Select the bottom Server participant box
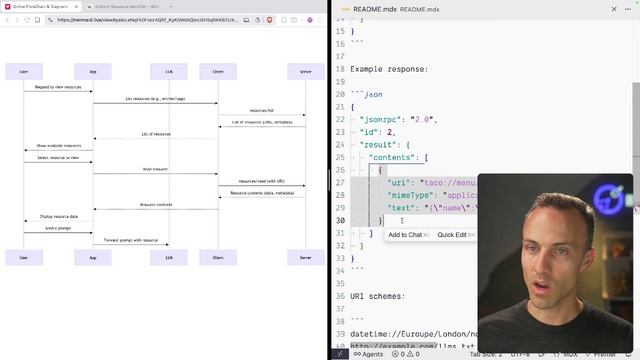The image size is (640, 360). tap(306, 258)
